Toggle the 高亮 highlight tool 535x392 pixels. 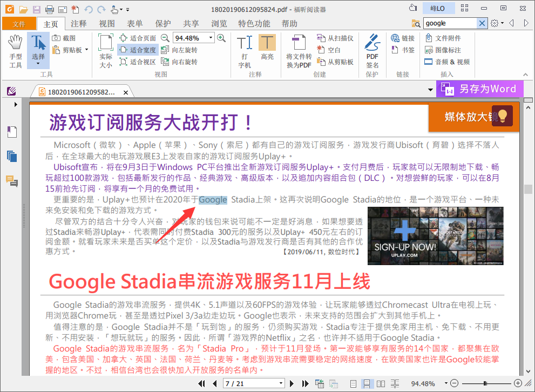tap(267, 48)
